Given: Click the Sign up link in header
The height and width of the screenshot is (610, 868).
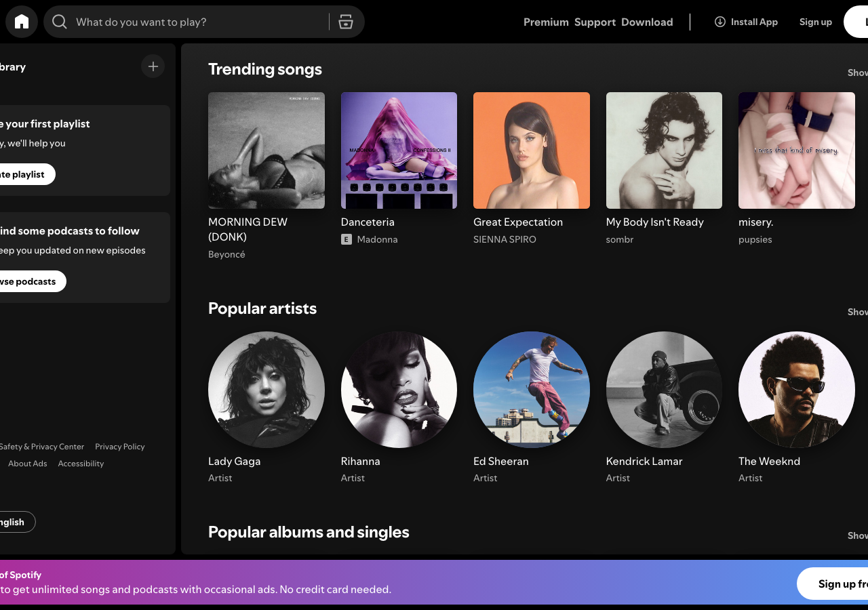Looking at the screenshot, I should [816, 22].
